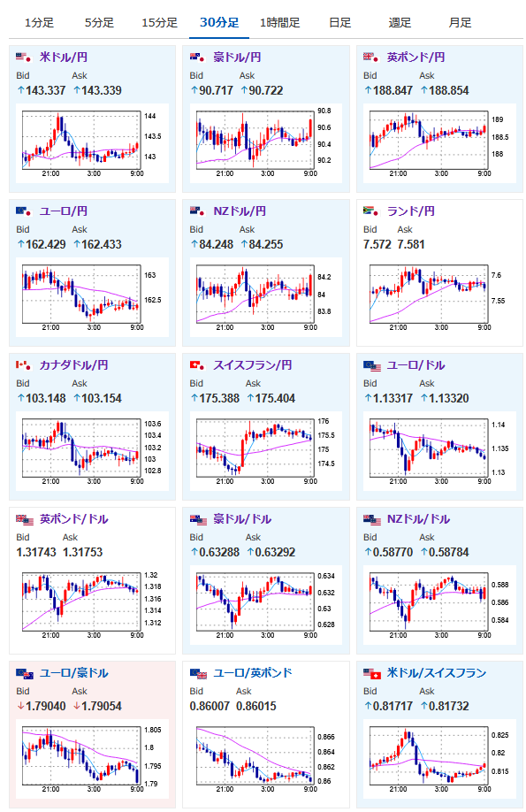
Task: Click the 豪ドル/ドル chart thumbnail
Action: tap(266, 605)
